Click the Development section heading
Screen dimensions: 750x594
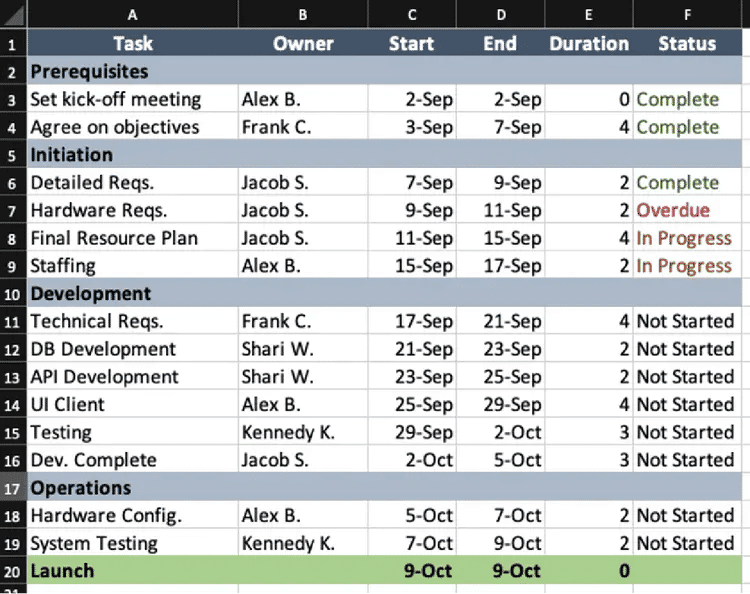tap(91, 293)
